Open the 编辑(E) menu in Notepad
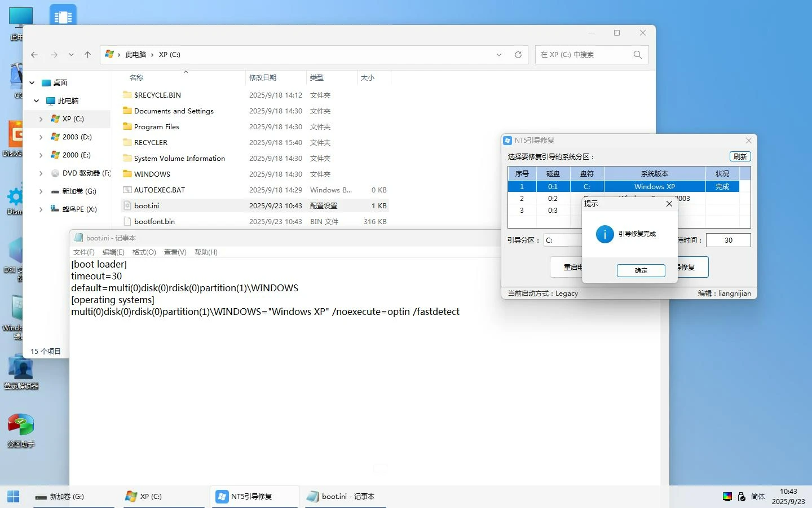Viewport: 812px width, 508px height. [x=113, y=252]
